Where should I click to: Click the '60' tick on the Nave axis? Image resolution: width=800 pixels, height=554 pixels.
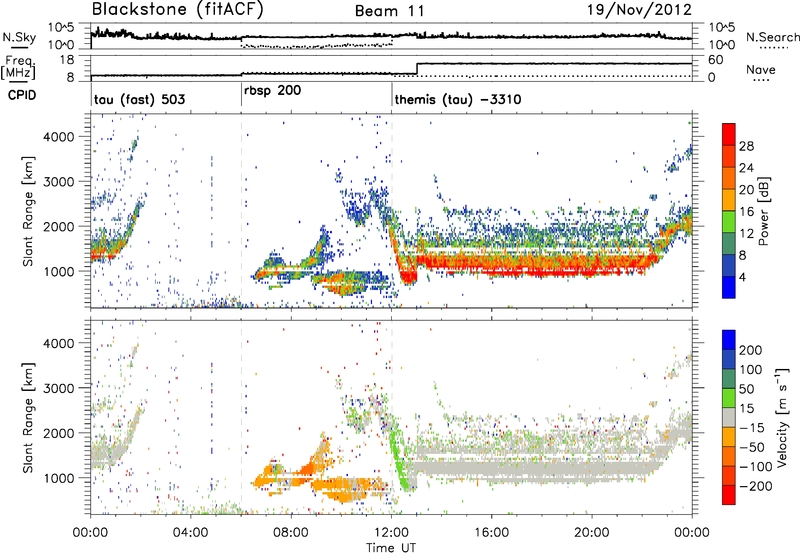tap(715, 60)
